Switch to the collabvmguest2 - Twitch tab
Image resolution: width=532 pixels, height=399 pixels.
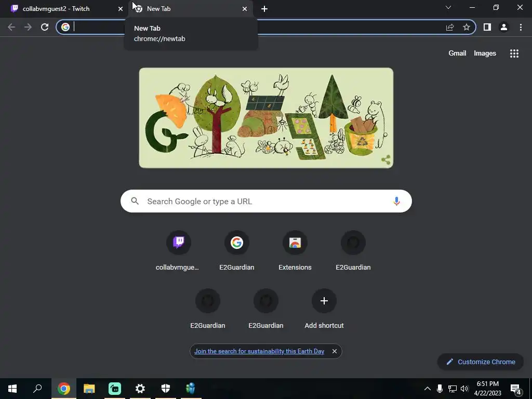click(x=64, y=9)
